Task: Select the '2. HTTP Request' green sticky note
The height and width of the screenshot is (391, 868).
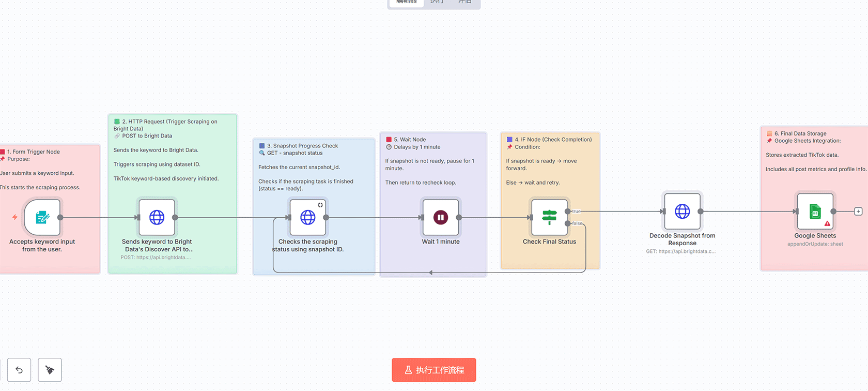Action: click(173, 155)
